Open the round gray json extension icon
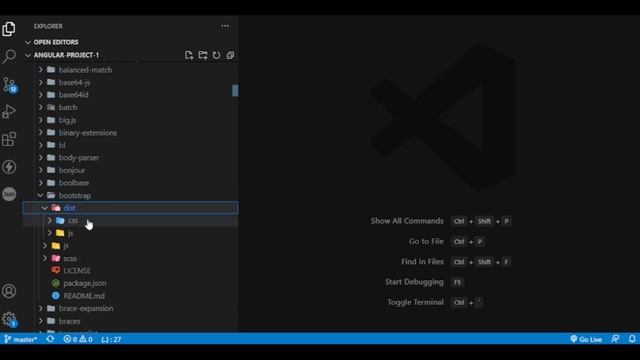Viewport: 640px width, 360px height. pyautogui.click(x=9, y=194)
